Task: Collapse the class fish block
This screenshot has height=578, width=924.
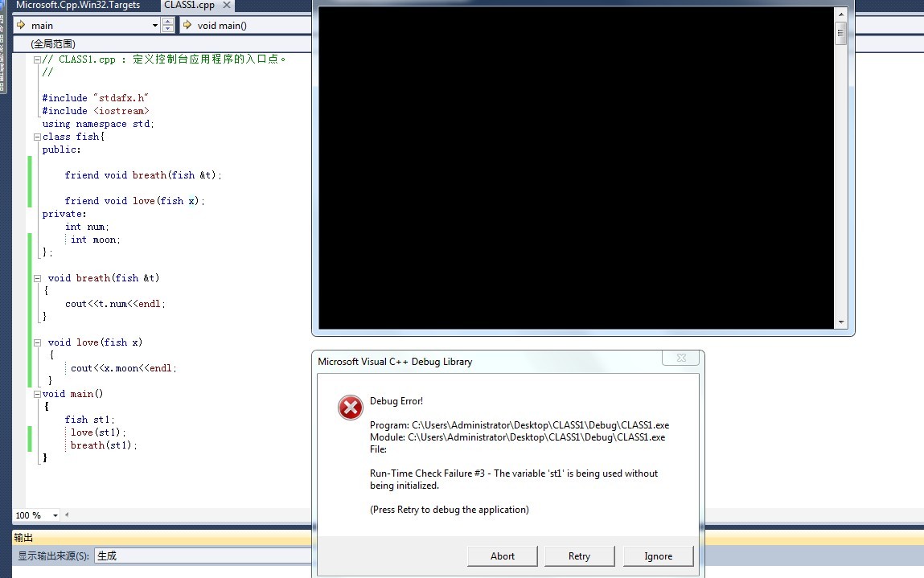Action: point(37,137)
